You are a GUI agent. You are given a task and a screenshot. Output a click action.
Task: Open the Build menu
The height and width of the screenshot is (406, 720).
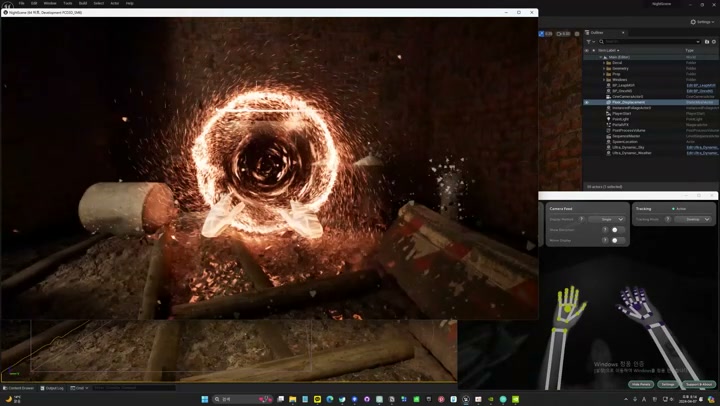83,3
